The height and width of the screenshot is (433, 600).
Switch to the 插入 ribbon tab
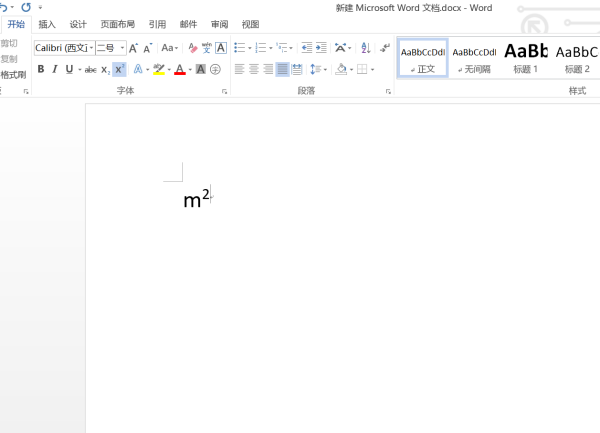pos(47,24)
